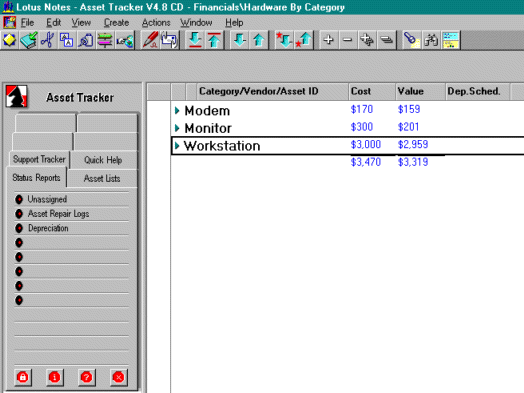The height and width of the screenshot is (393, 524).
Task: Open the View menu
Action: pyautogui.click(x=81, y=22)
